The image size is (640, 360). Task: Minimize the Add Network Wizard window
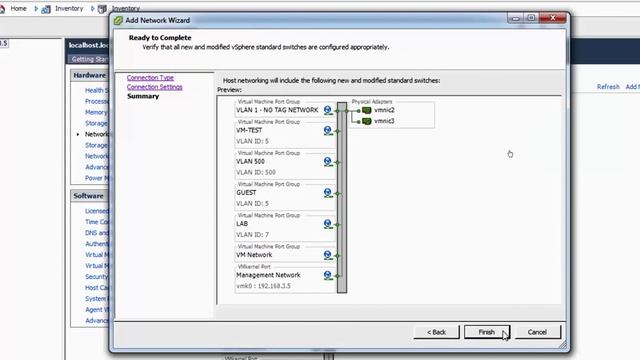(516, 18)
